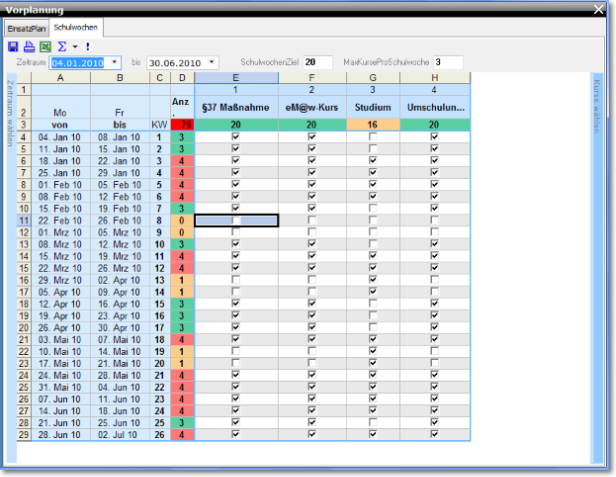The height and width of the screenshot is (477, 616).
Task: Open the Zeitraum start date dropdown
Action: (115, 62)
